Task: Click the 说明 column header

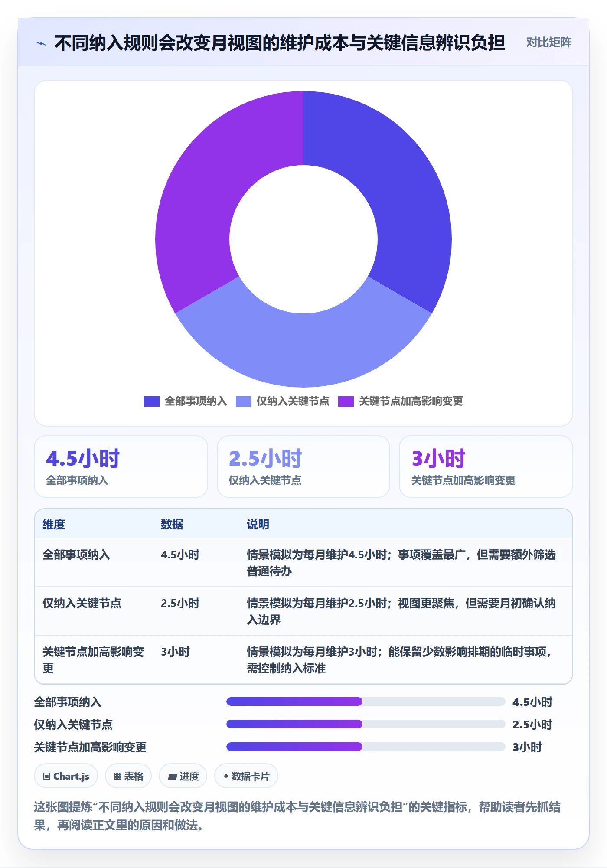Action: point(258,524)
